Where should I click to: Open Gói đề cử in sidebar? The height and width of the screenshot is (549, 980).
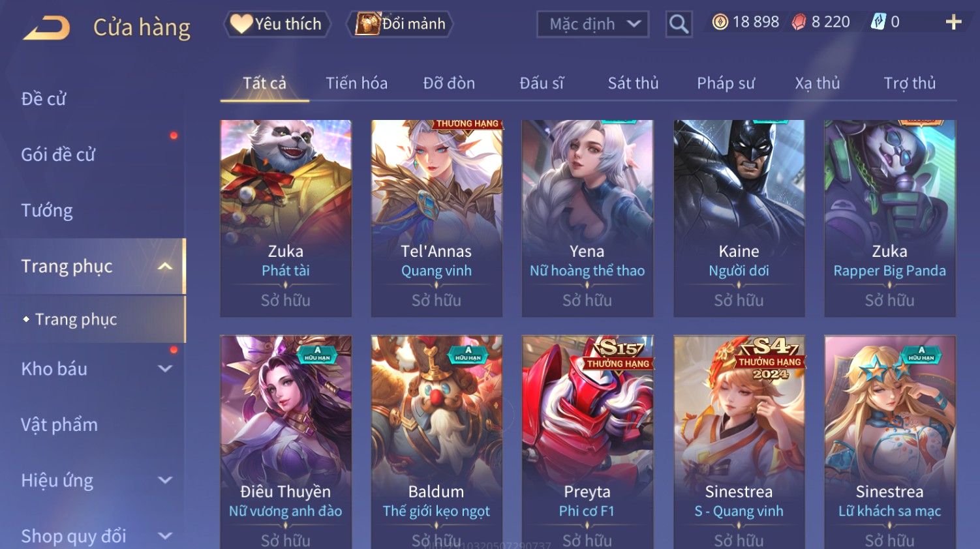click(58, 155)
